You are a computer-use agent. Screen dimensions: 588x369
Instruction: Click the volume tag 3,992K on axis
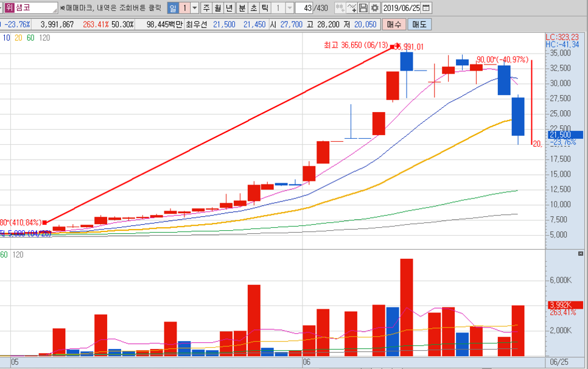coord(565,305)
